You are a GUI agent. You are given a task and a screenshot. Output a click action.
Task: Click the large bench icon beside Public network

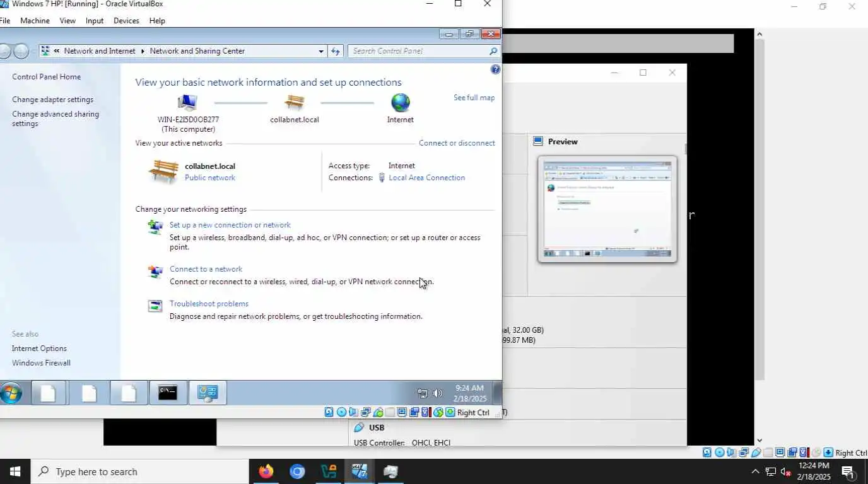coord(163,171)
